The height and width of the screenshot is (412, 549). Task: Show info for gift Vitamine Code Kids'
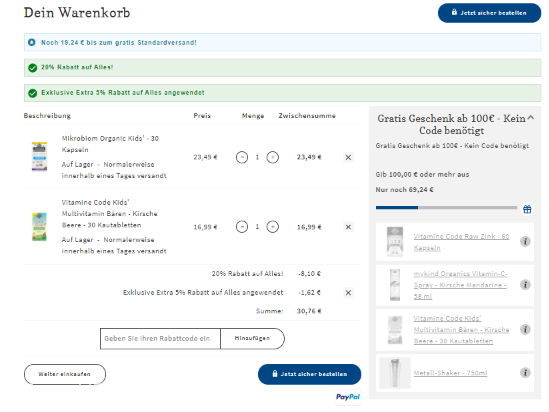point(525,329)
